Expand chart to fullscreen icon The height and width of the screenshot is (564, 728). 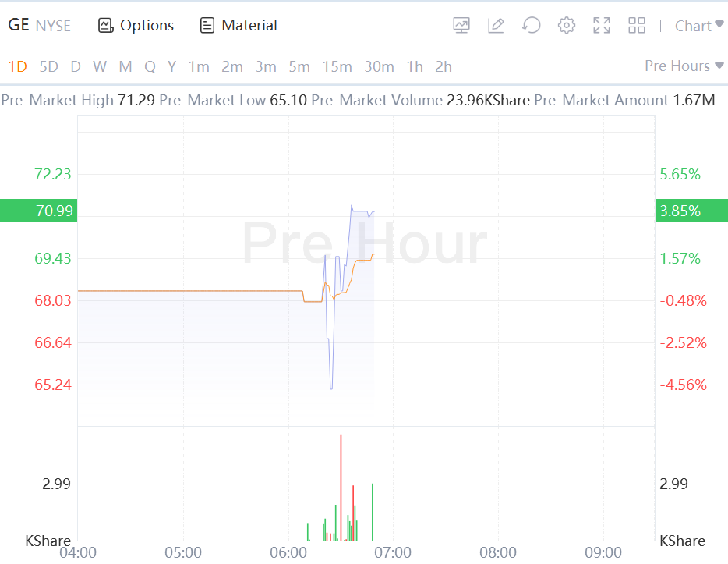point(602,26)
